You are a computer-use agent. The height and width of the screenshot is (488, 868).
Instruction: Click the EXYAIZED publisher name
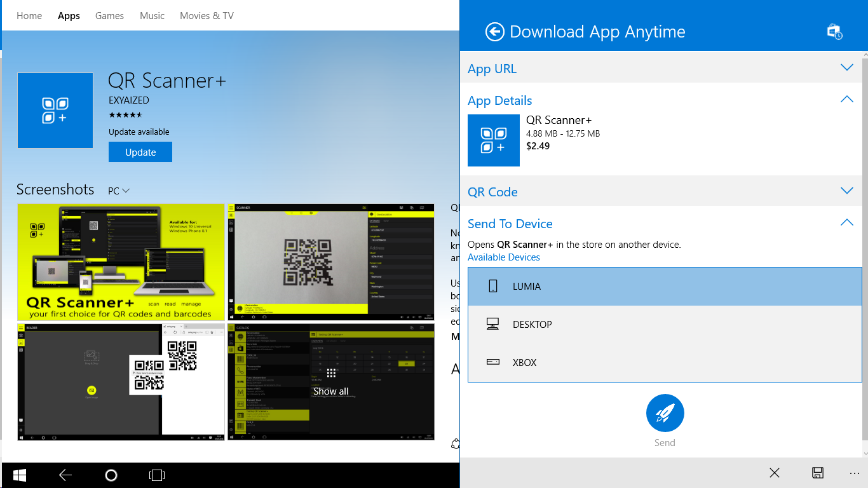tap(129, 100)
